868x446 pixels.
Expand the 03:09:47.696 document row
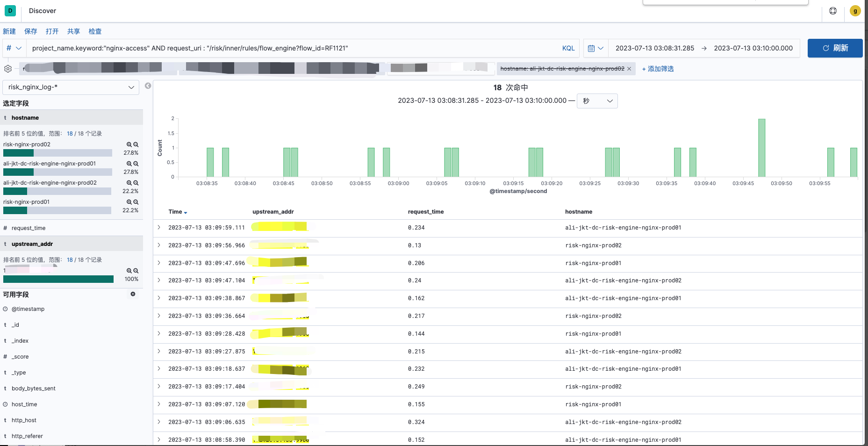pos(159,263)
